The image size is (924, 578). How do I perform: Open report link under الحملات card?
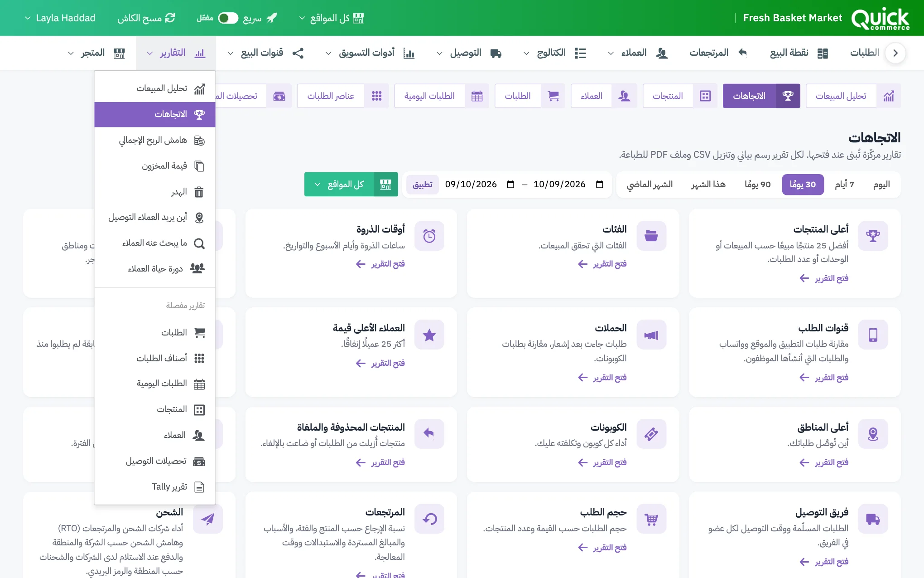[x=602, y=378]
